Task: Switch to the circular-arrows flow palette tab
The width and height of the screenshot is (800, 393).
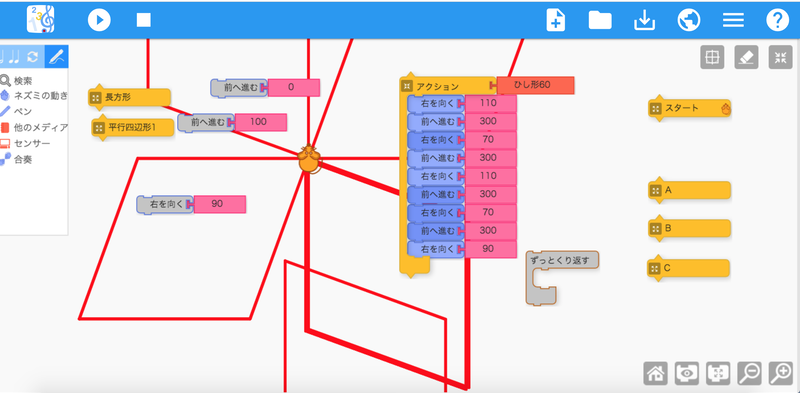Action: click(x=33, y=57)
